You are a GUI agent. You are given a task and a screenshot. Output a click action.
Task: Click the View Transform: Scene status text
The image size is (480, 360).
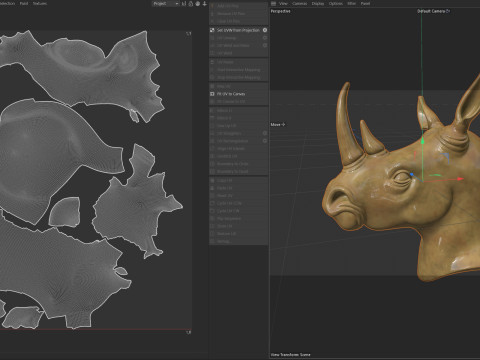[290, 355]
